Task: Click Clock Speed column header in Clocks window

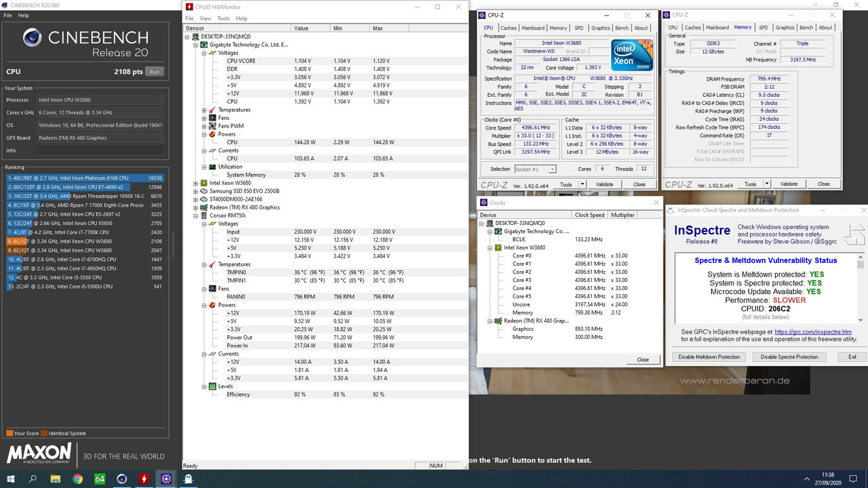Action: pos(589,215)
